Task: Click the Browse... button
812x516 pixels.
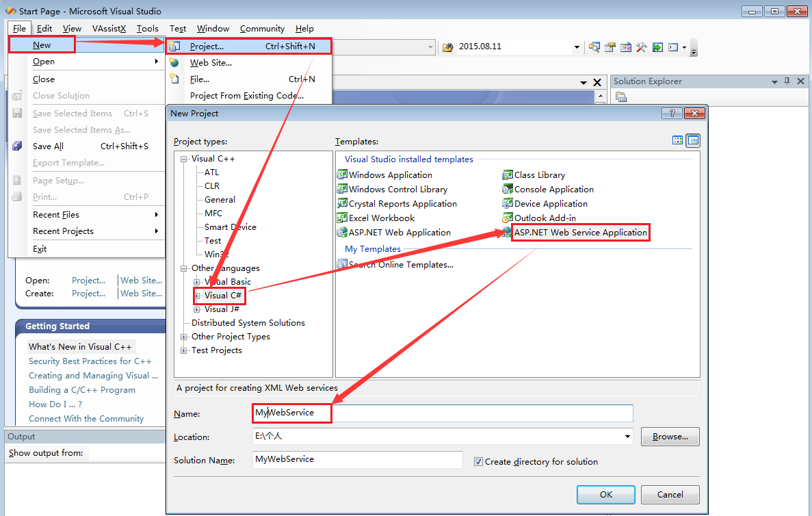Action: point(670,437)
